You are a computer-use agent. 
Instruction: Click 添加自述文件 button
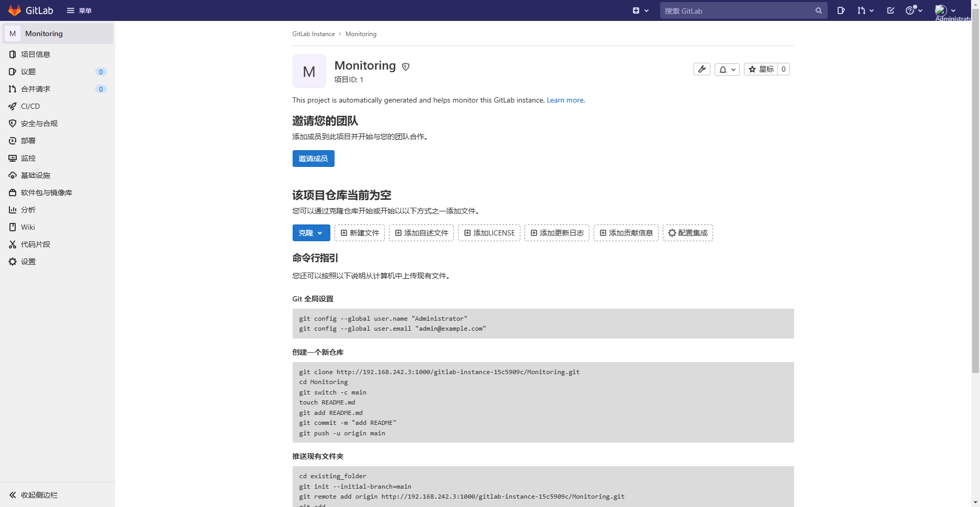421,233
